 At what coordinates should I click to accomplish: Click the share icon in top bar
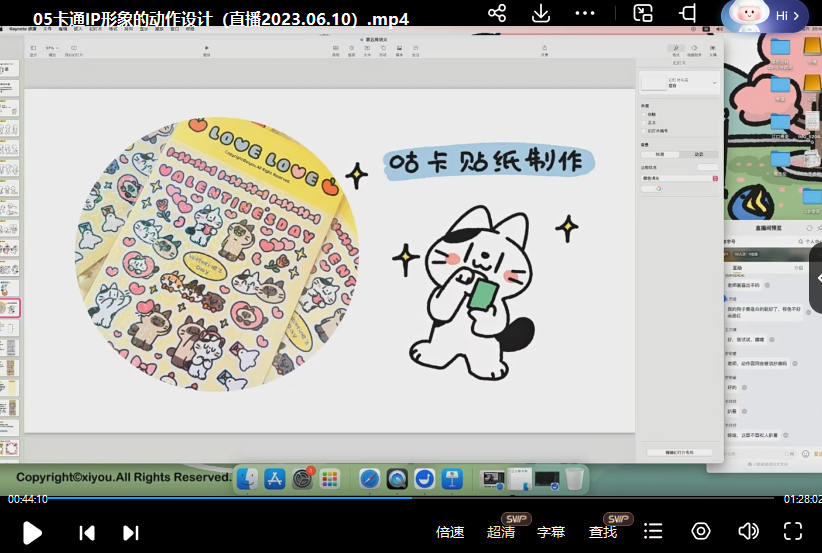[497, 13]
